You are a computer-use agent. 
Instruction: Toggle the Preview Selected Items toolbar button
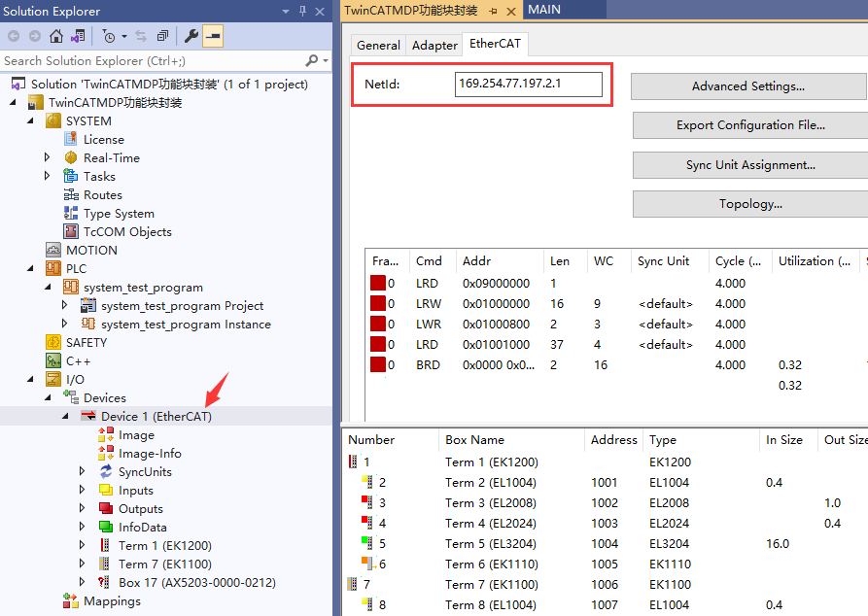click(x=213, y=37)
